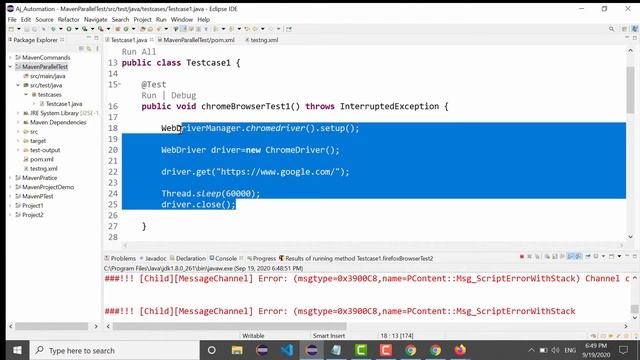The height and width of the screenshot is (360, 640).
Task: Collapse the testcases package
Action: [x=26, y=94]
